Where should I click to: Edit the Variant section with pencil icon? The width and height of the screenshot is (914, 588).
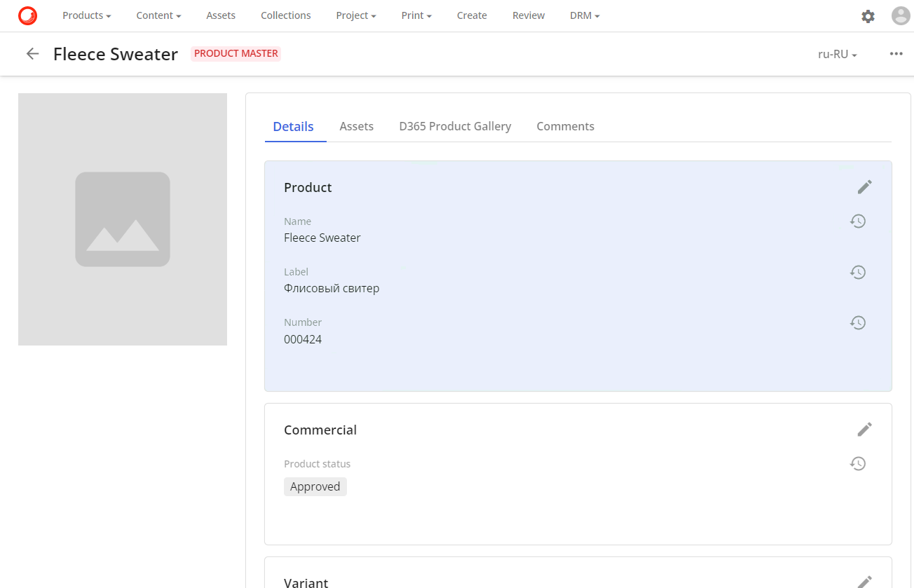pos(864,582)
